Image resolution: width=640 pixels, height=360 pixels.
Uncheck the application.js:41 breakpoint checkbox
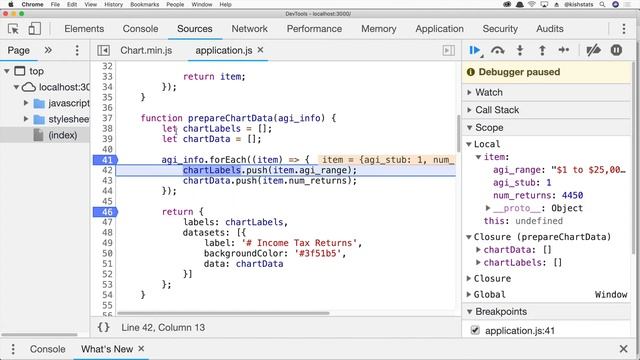pyautogui.click(x=475, y=330)
